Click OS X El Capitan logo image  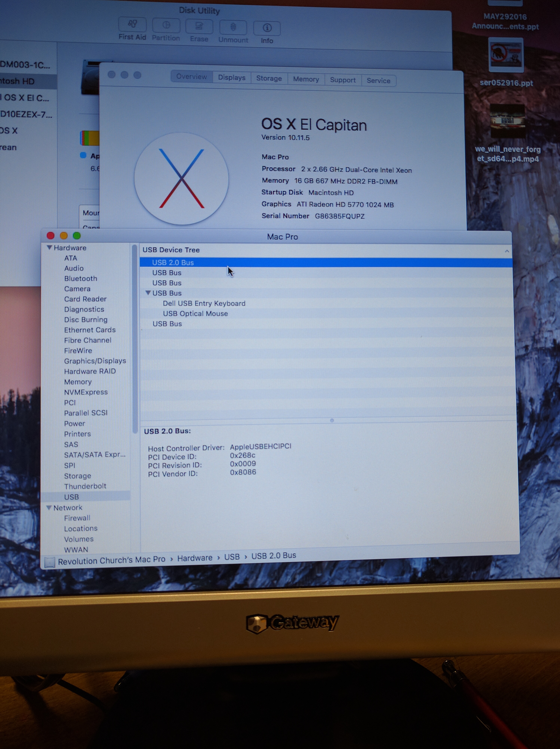pos(181,178)
